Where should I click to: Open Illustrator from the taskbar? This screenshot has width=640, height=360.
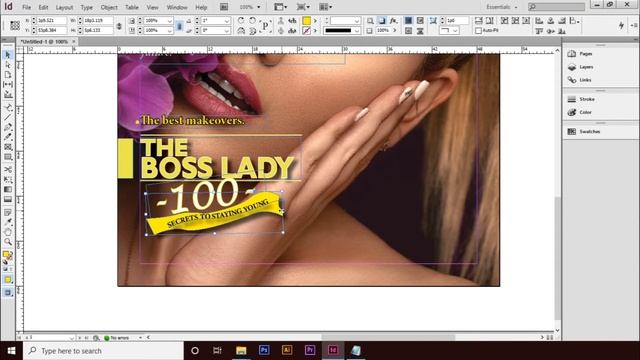coord(287,350)
